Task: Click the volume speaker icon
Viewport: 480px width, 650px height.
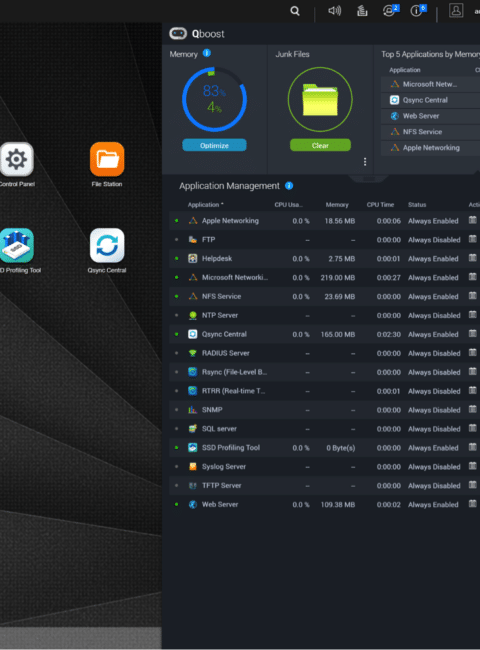Action: coord(335,10)
